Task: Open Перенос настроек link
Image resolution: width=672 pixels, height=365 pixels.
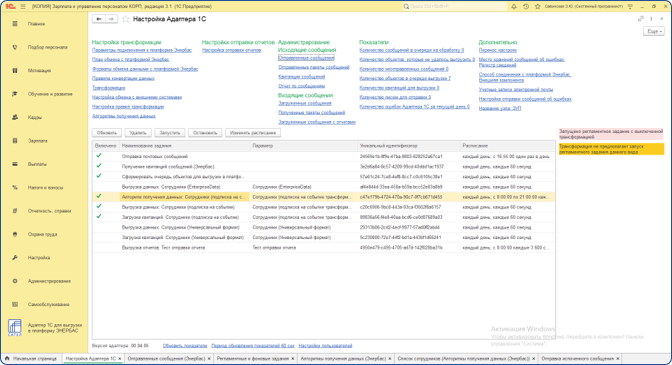Action: [498, 50]
